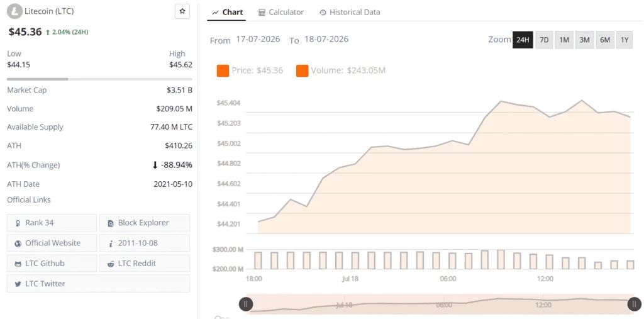Click the favorite star icon for Litecoin
This screenshot has height=319, width=644.
182,11
